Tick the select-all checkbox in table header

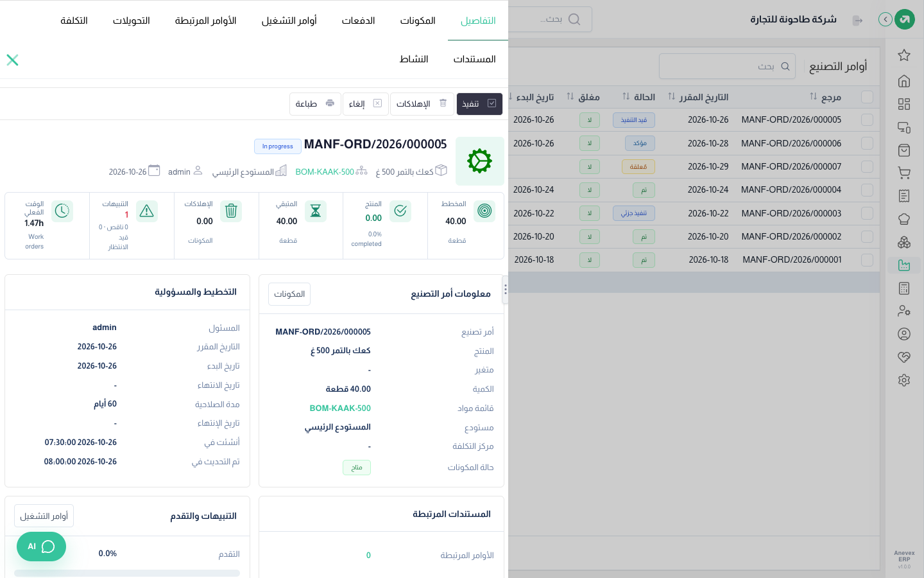[x=867, y=97]
